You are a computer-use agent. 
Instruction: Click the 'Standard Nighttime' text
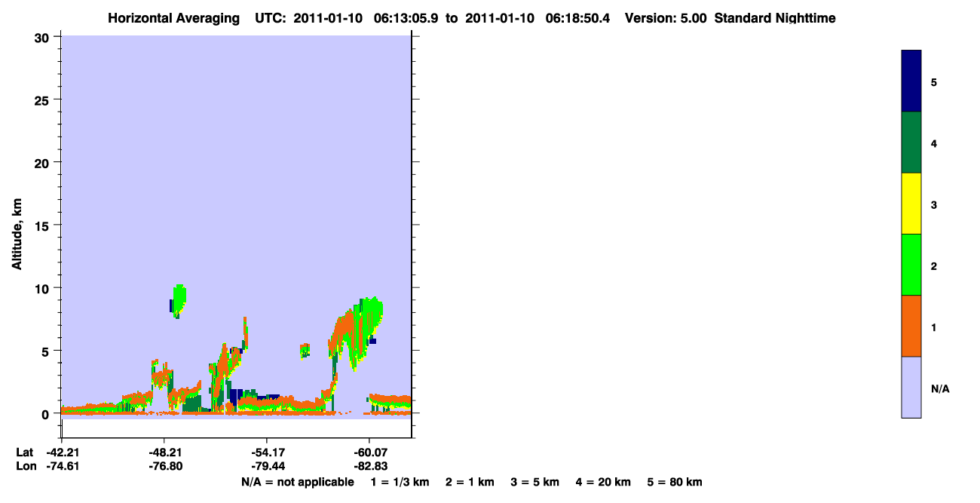(x=775, y=18)
